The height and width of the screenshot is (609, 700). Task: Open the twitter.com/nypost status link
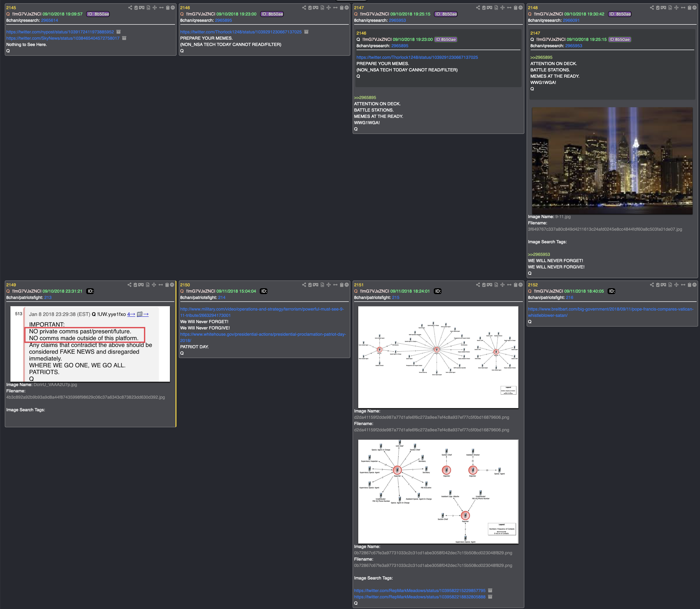pyautogui.click(x=60, y=32)
